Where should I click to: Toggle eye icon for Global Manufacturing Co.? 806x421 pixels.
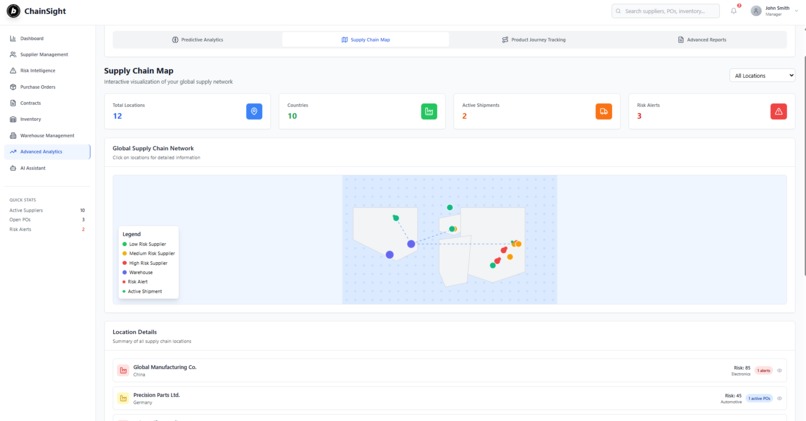[779, 370]
